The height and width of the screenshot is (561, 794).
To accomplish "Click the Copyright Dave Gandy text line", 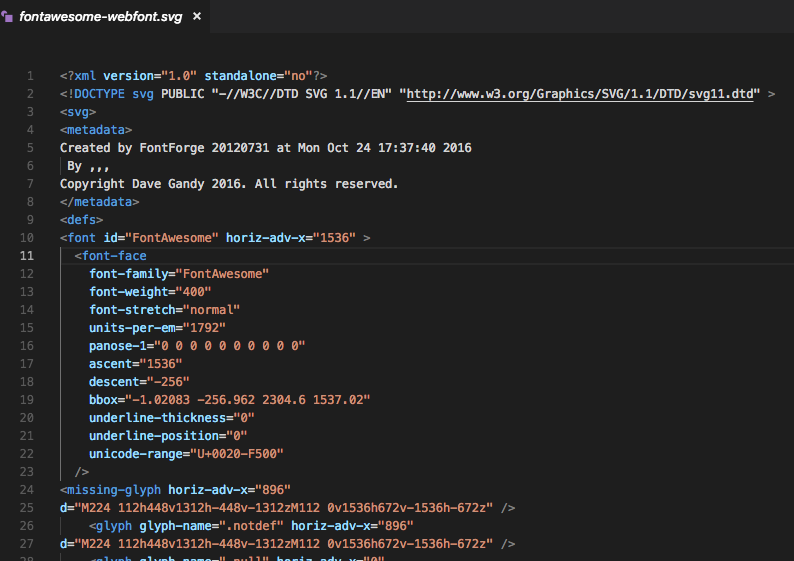I will tap(229, 184).
